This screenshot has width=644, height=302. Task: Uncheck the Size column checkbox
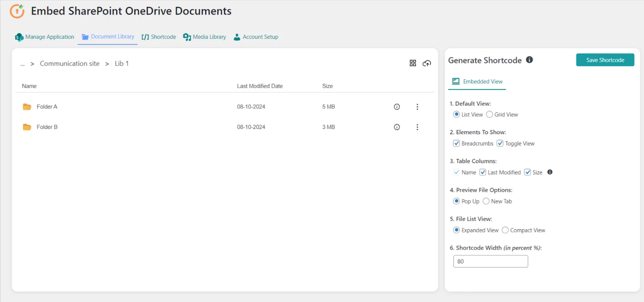[527, 172]
